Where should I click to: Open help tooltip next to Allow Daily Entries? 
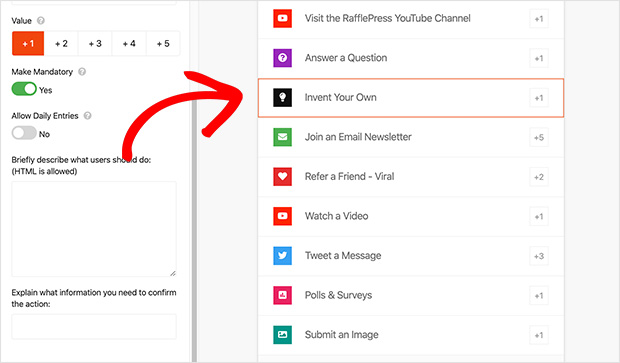[x=87, y=115]
